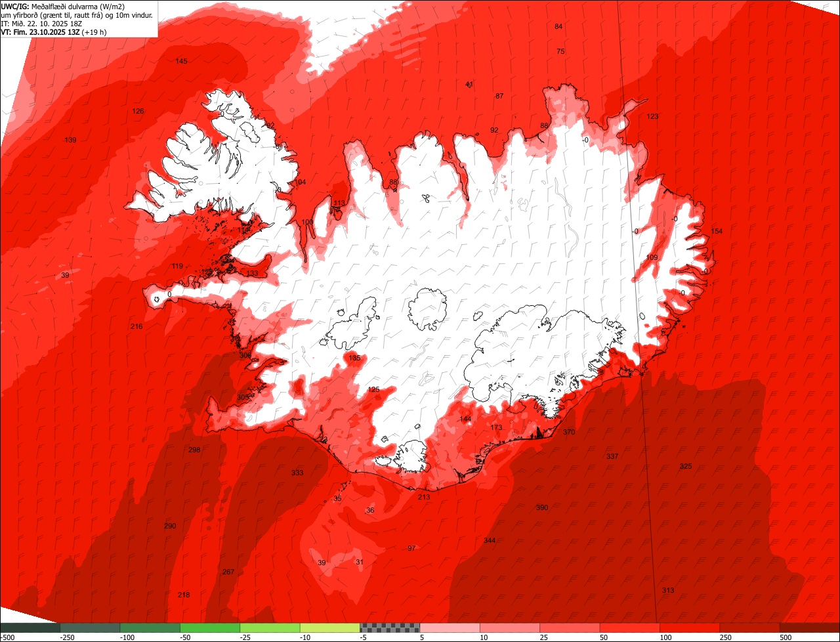The image size is (840, 642).
Task: Click the -25 legend label
Action: 245,637
